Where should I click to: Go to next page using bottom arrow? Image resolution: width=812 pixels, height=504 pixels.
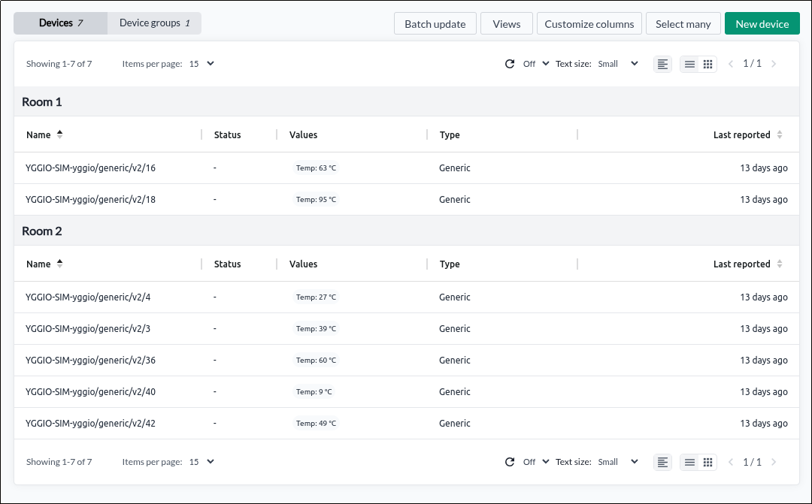(774, 462)
